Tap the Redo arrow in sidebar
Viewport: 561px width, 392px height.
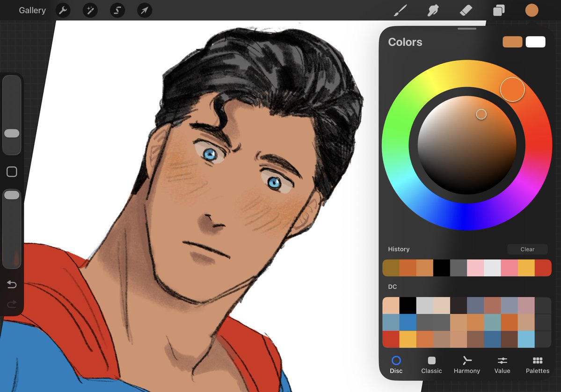click(x=12, y=304)
